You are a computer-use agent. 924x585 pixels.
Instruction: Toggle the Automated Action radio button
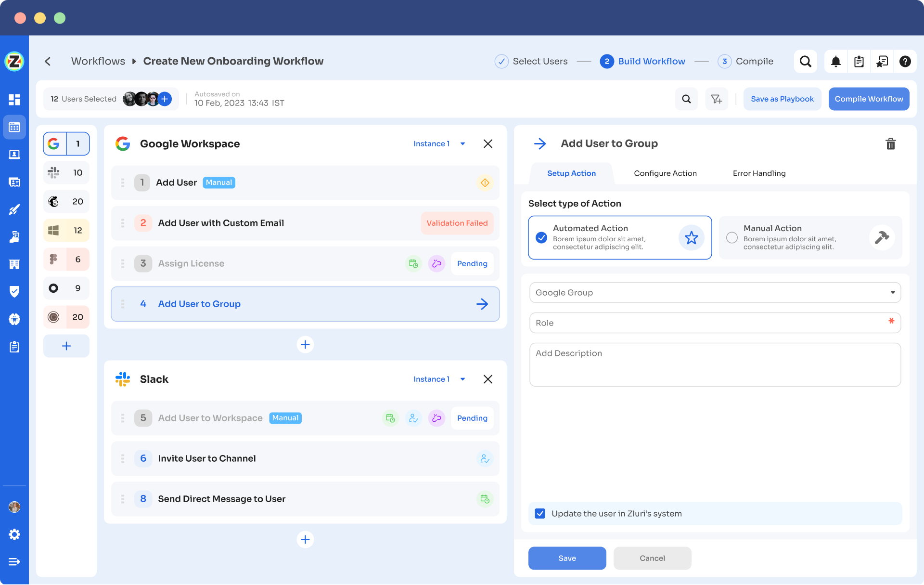click(541, 237)
